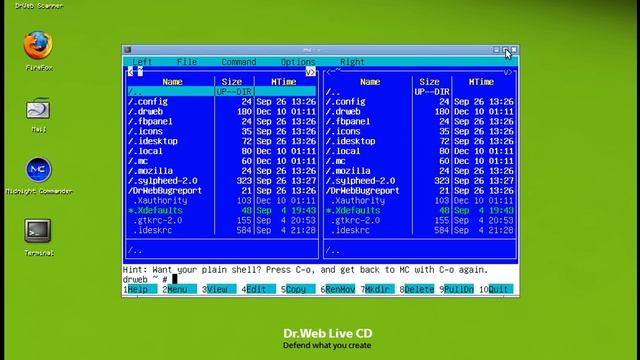Click the window menu icon in title bar
This screenshot has width=640, height=360.
tap(128, 50)
